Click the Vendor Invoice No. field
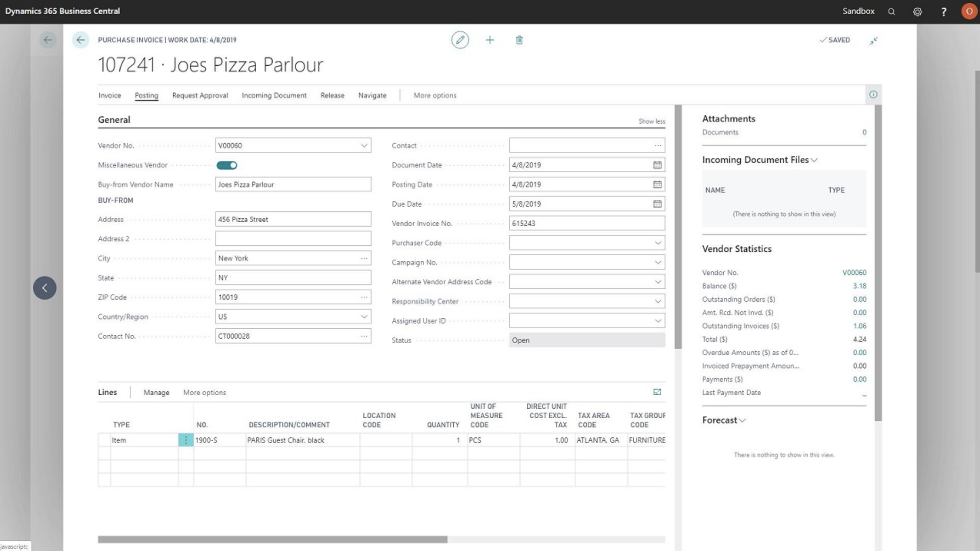 coord(587,223)
